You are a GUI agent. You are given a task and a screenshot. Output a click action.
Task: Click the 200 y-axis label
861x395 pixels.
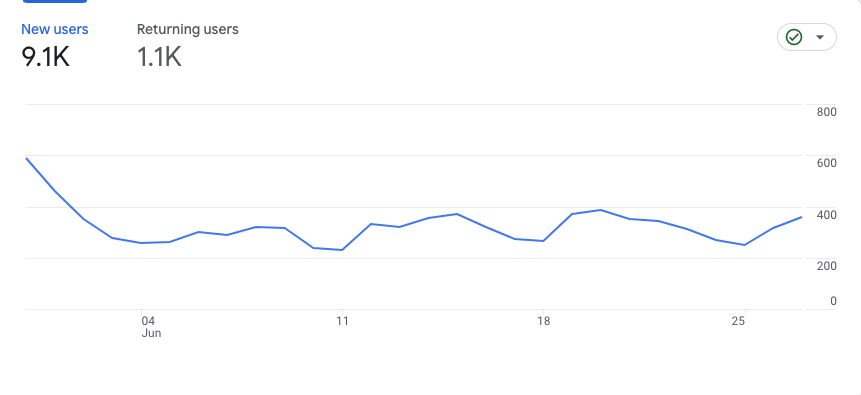coord(826,266)
